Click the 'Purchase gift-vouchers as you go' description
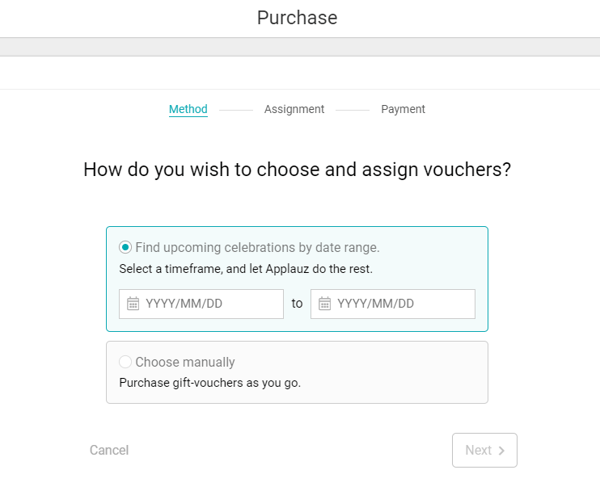This screenshot has height=491, width=600. coord(210,382)
